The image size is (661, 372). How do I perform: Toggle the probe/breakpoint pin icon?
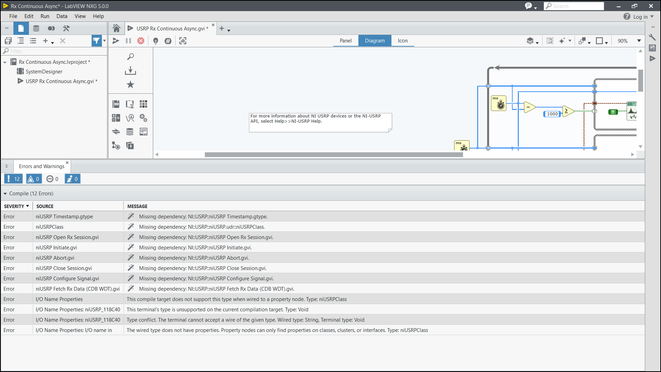coord(156,41)
